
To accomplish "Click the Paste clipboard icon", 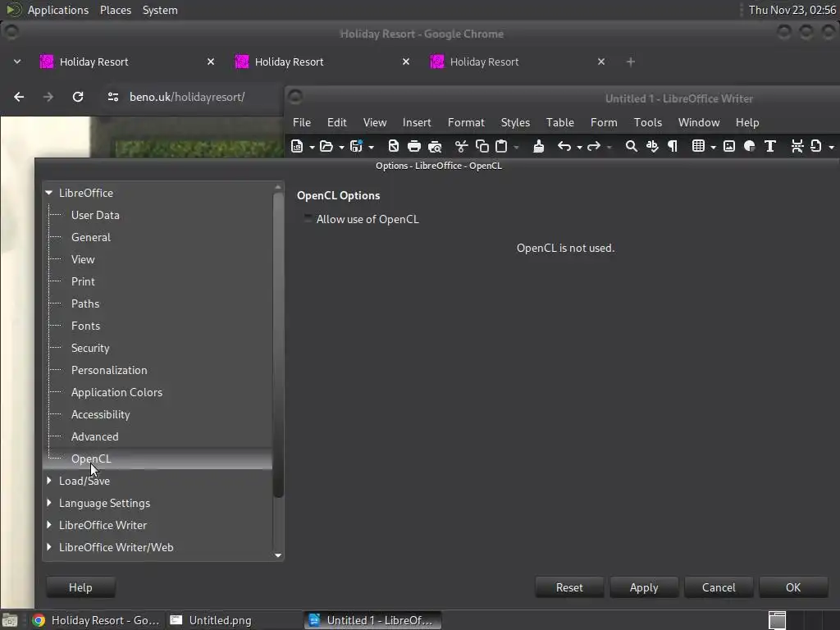I will tap(501, 146).
